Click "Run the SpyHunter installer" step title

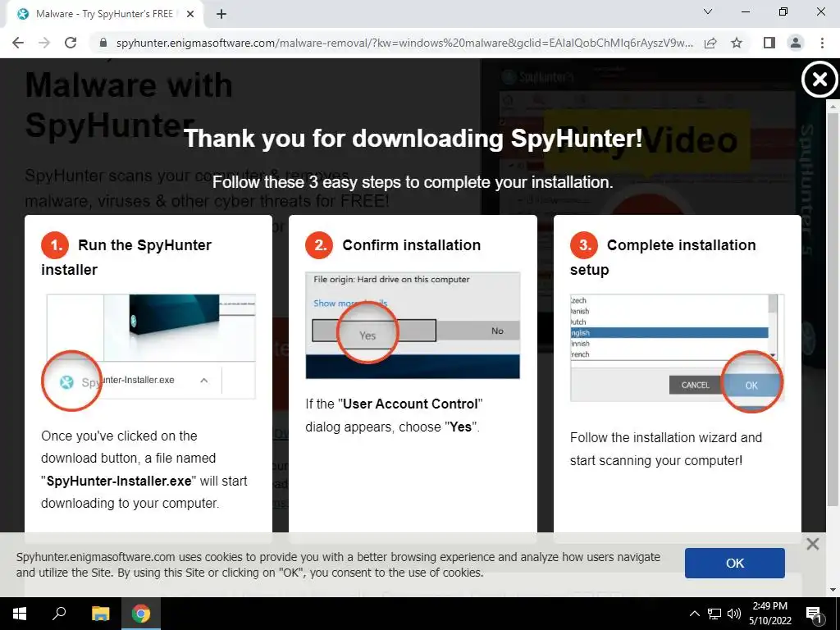tap(126, 257)
